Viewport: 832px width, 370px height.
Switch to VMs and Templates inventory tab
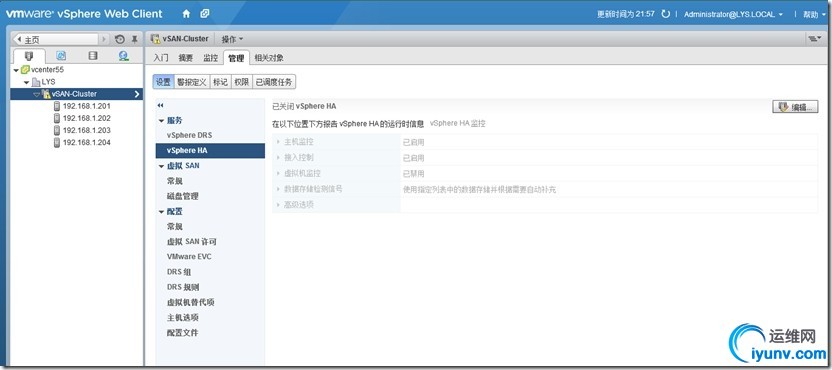click(x=61, y=56)
